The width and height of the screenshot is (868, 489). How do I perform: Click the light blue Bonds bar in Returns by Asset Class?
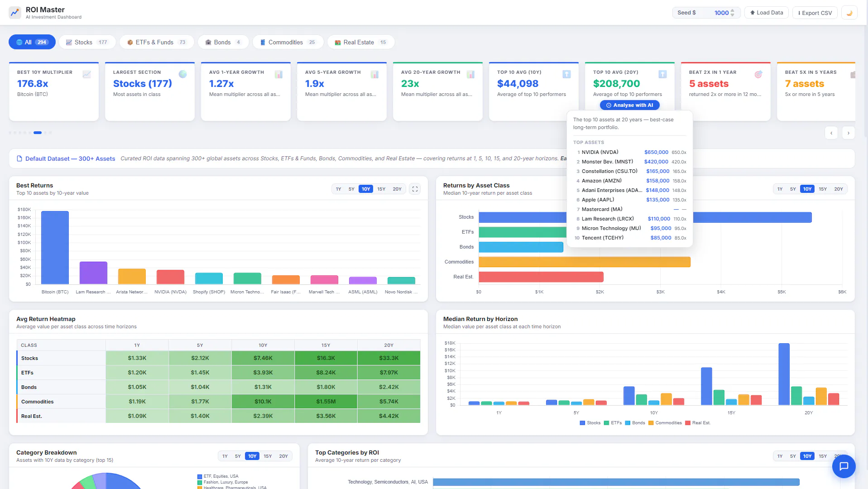point(521,247)
